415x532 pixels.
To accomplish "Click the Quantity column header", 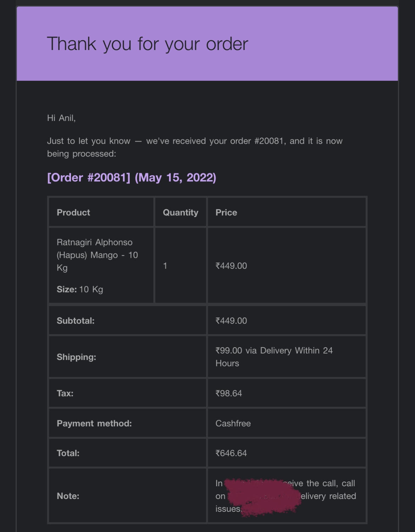I will (181, 212).
